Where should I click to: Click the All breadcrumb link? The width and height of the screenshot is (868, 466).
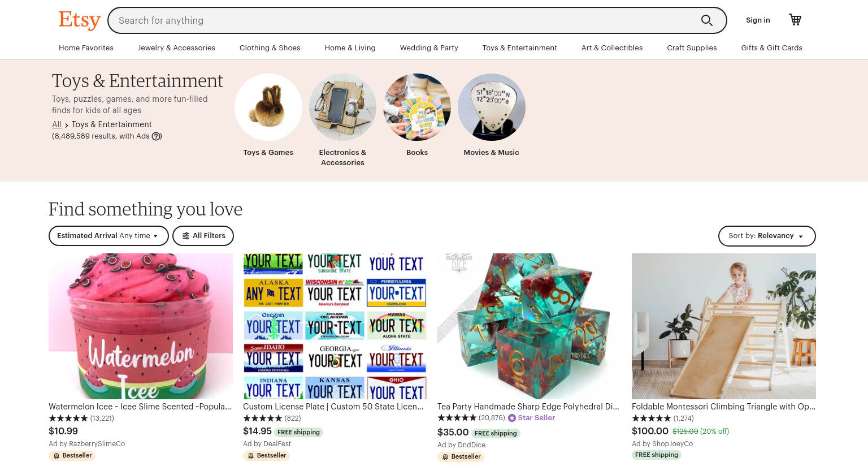point(57,124)
